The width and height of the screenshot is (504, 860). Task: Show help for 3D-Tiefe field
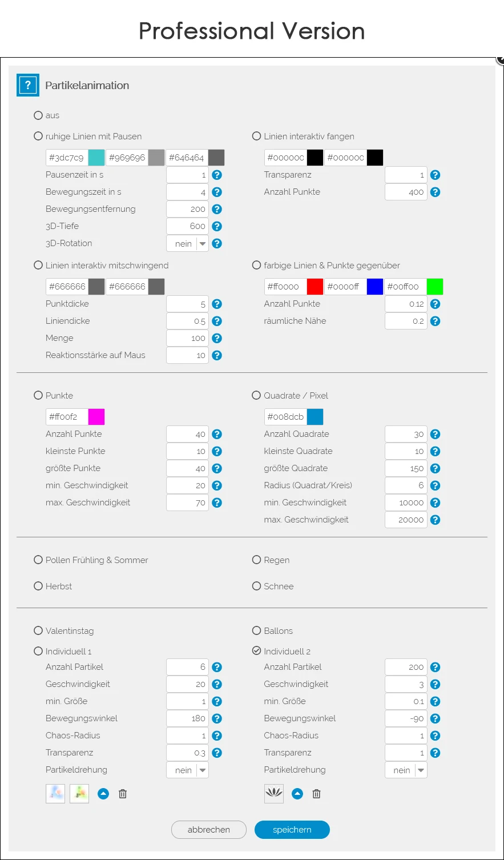(217, 227)
